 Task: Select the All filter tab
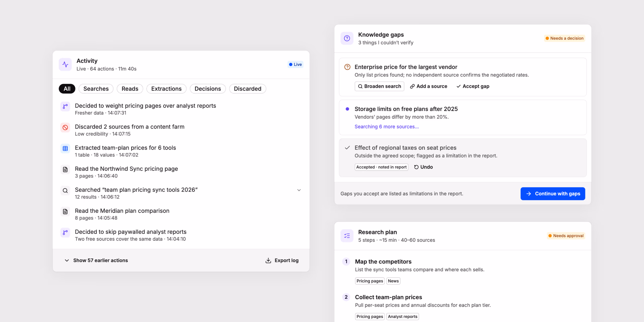pos(67,89)
